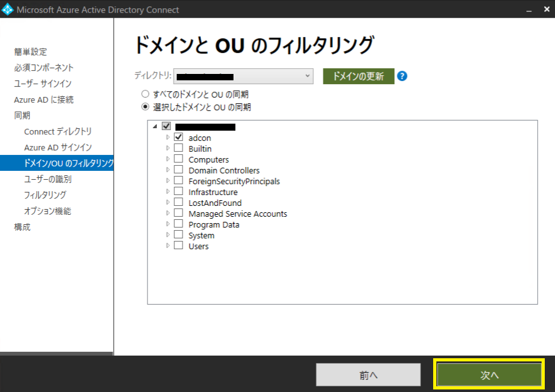Expand the Program Data node arrow
The image size is (555, 392).
168,224
